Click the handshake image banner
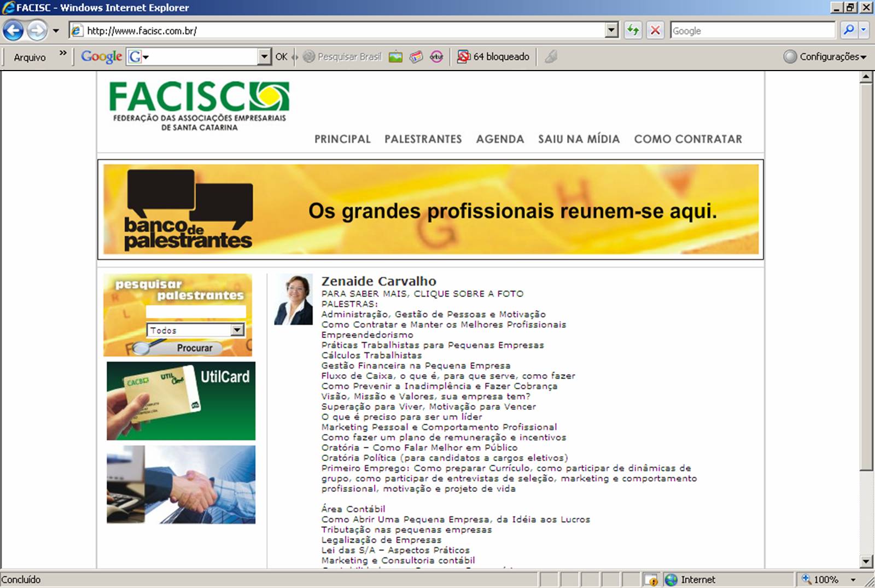The width and height of the screenshot is (875, 588). point(181,485)
